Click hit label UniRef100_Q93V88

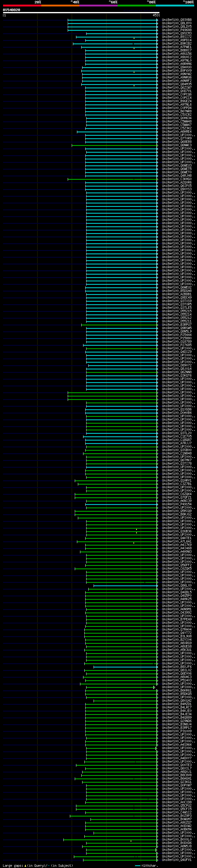coord(177,20)
